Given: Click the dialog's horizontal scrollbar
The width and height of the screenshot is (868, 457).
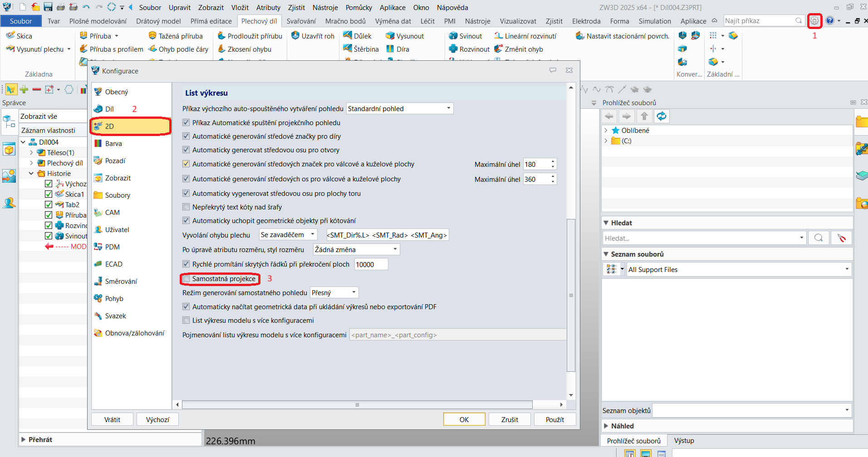Looking at the screenshot, I should pyautogui.click(x=357, y=404).
